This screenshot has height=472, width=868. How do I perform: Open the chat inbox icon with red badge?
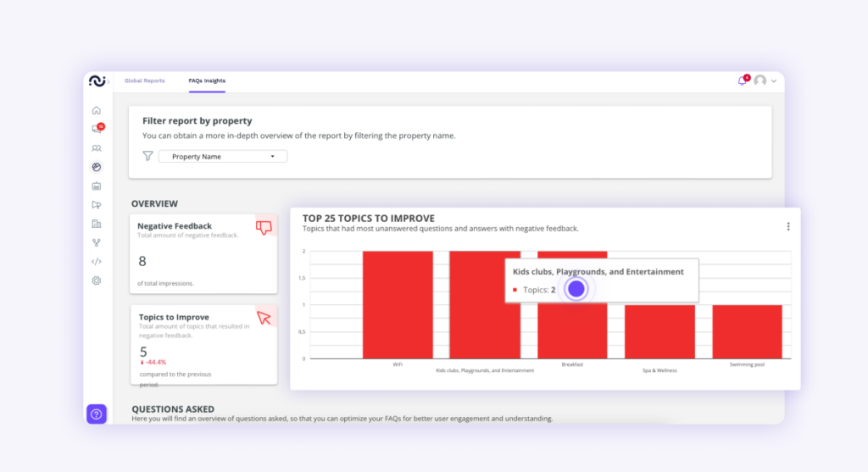pos(97,129)
